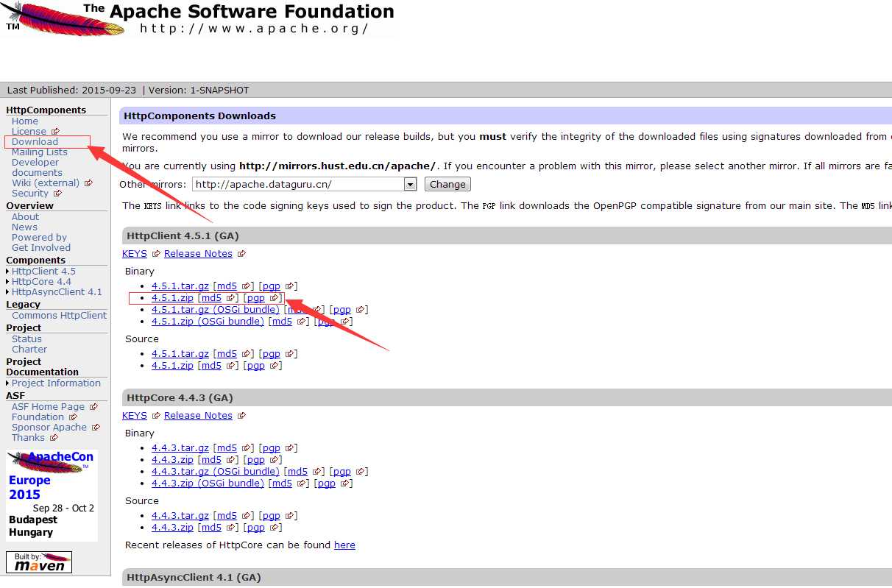892x588 pixels.
Task: Click the 'HttpComponents Downloads' heading
Action: click(x=199, y=116)
